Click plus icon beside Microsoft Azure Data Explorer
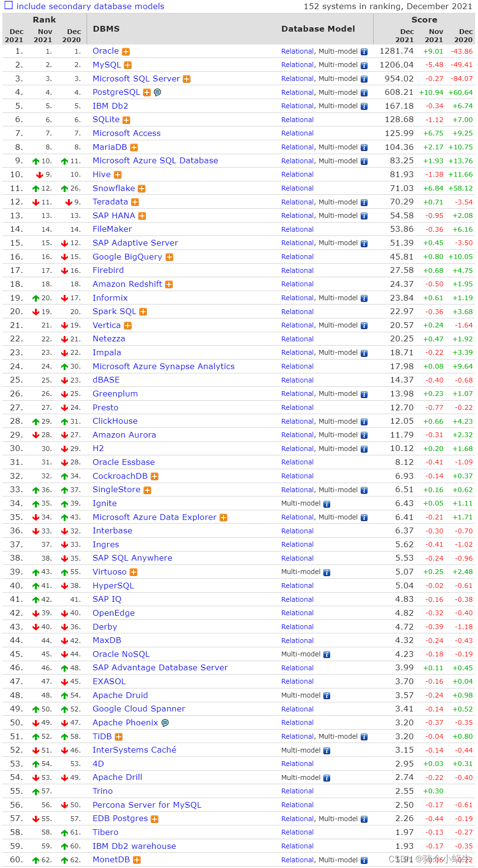Image resolution: width=478 pixels, height=868 pixels. tap(223, 518)
